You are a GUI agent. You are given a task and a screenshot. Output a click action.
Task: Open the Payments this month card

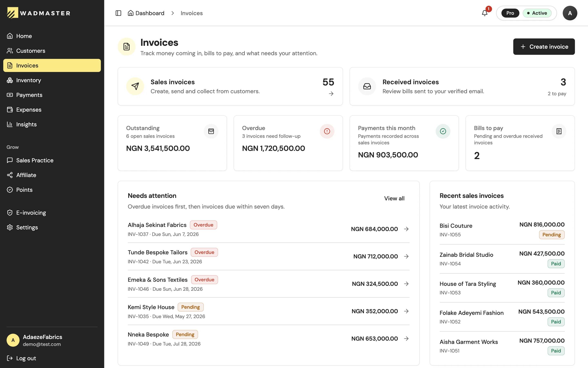404,143
